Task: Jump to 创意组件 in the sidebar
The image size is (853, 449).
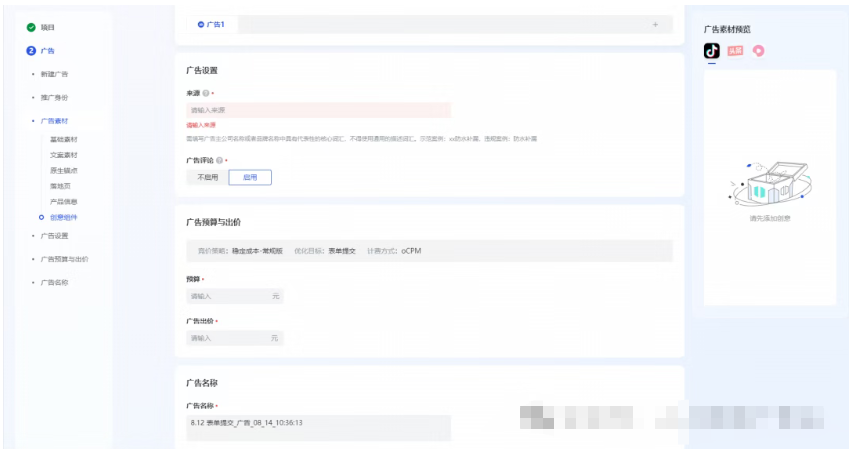Action: coord(64,217)
